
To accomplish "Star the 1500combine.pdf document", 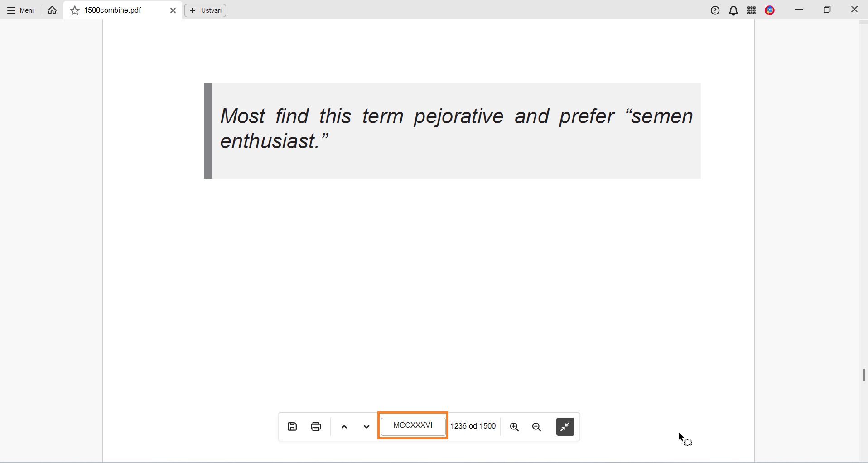I will 75,10.
